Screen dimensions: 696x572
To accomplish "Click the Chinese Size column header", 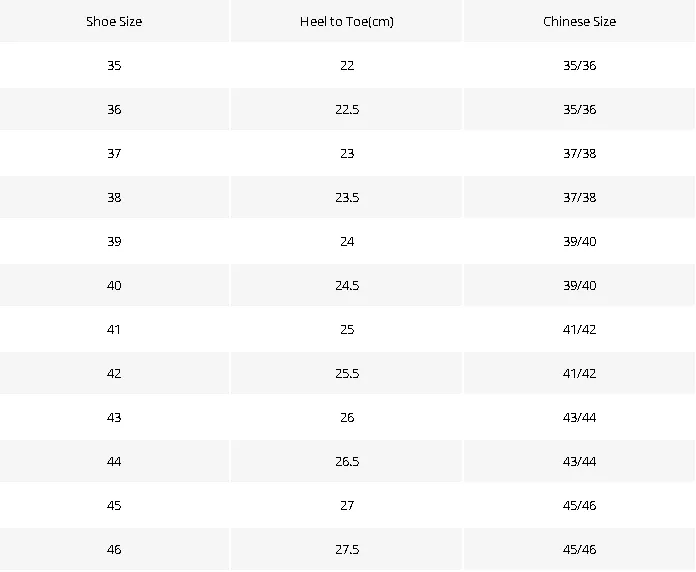I will pyautogui.click(x=579, y=21).
